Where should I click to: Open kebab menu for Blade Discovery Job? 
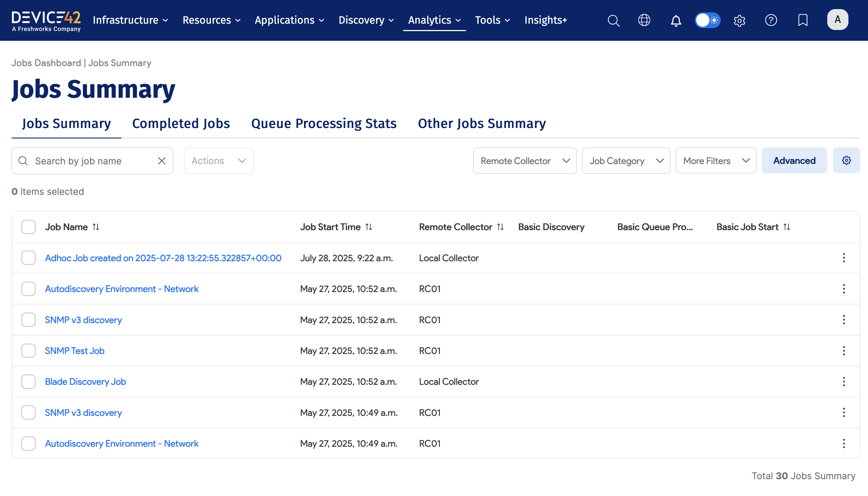(x=844, y=381)
